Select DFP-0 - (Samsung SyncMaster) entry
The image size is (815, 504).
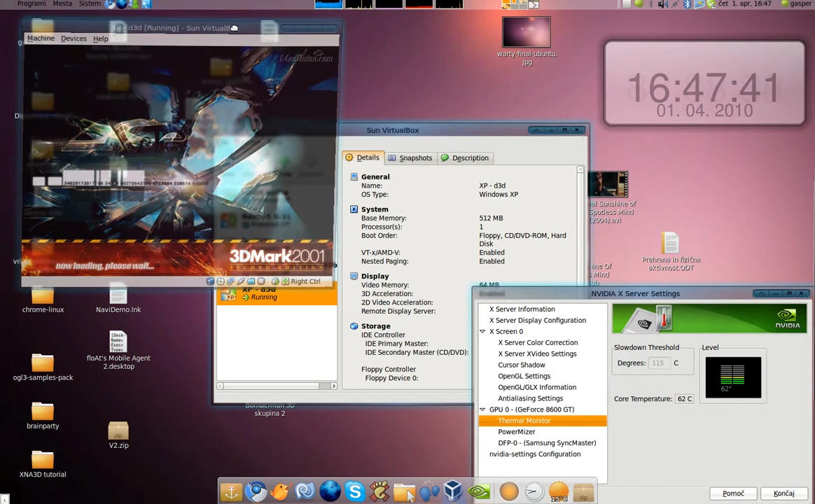(547, 443)
